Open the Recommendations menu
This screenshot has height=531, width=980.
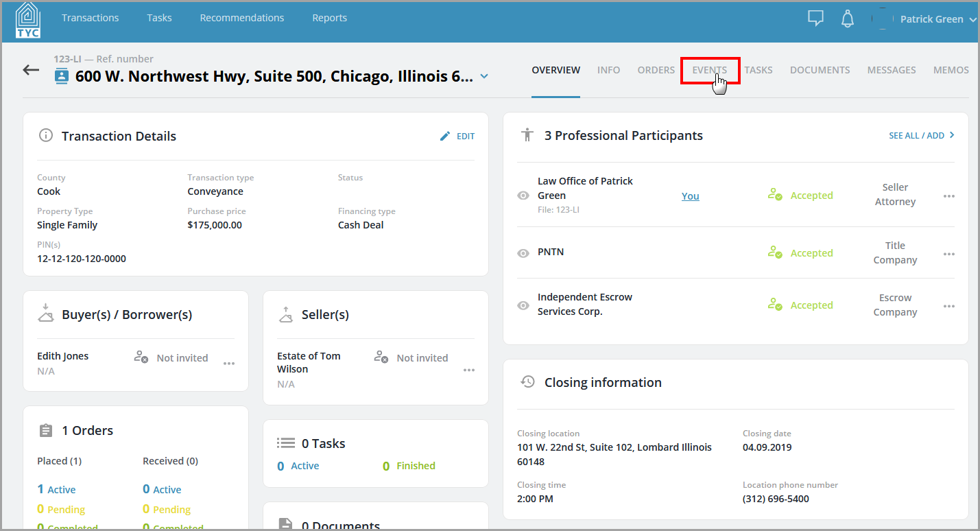pos(241,18)
